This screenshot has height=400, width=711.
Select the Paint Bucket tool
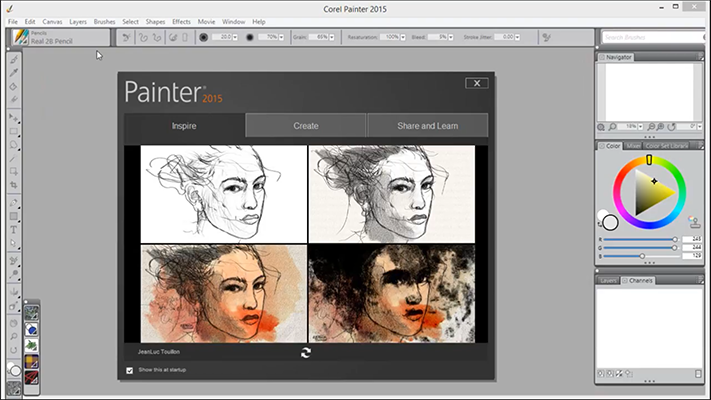14,86
